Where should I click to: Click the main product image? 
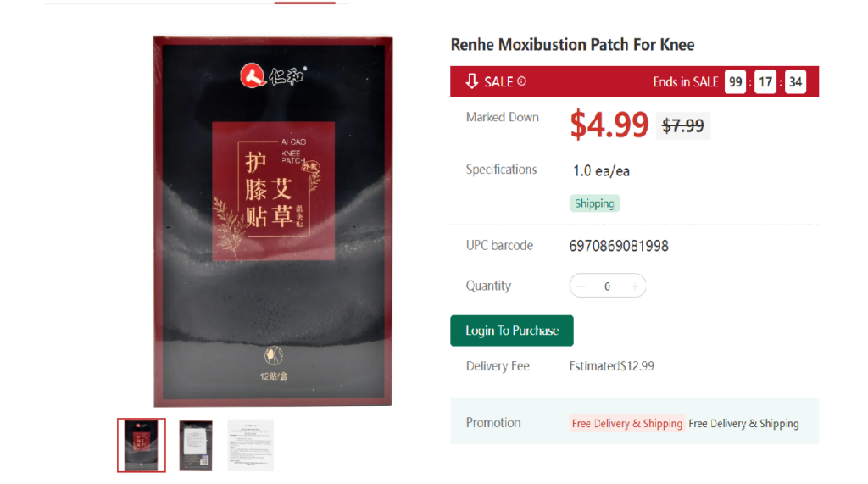pyautogui.click(x=273, y=221)
